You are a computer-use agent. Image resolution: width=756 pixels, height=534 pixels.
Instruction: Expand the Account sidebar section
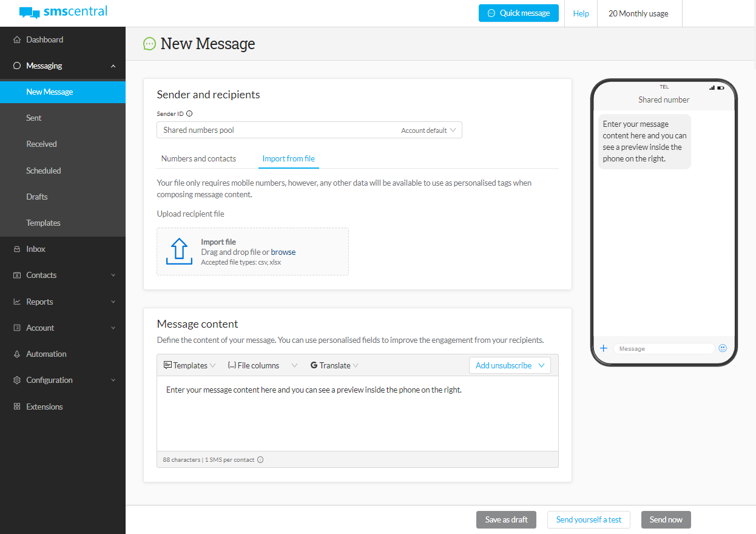113,328
